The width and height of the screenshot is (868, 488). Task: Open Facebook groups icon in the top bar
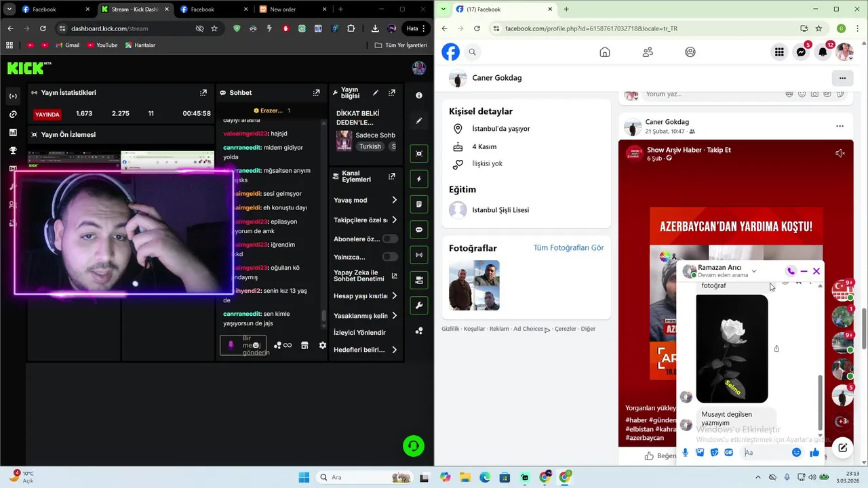pyautogui.click(x=690, y=52)
